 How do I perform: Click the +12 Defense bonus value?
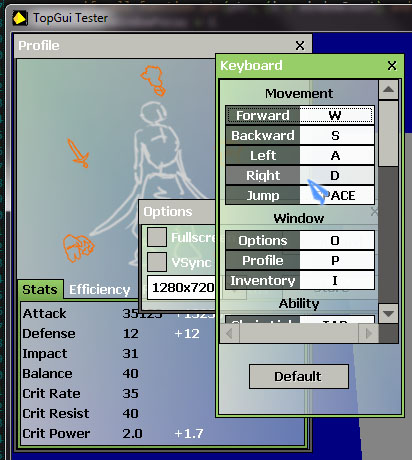(187, 333)
